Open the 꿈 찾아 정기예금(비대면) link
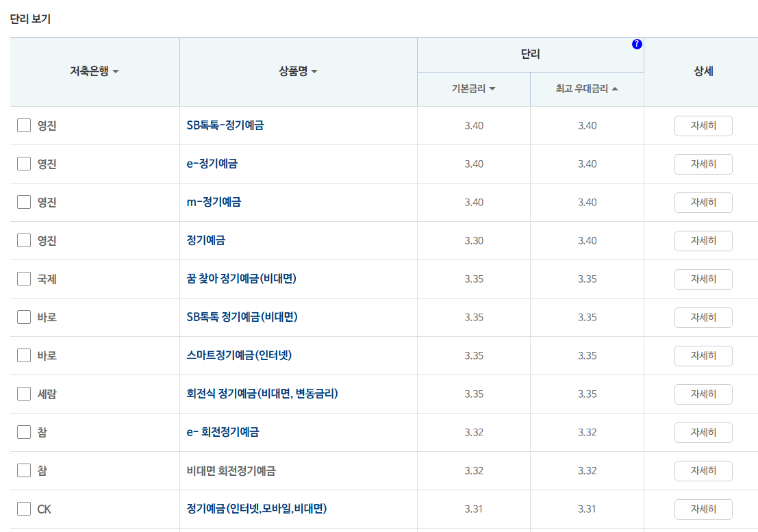Screen dimensions: 758x532 (x=241, y=278)
